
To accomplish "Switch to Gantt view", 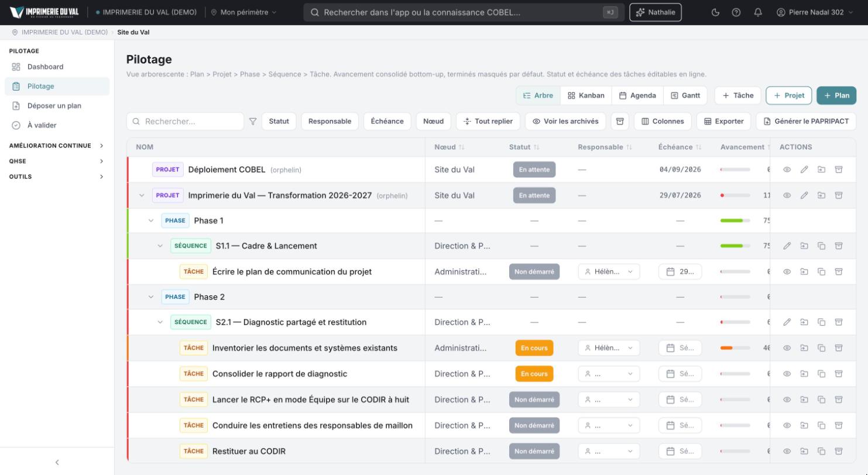I will (685, 95).
